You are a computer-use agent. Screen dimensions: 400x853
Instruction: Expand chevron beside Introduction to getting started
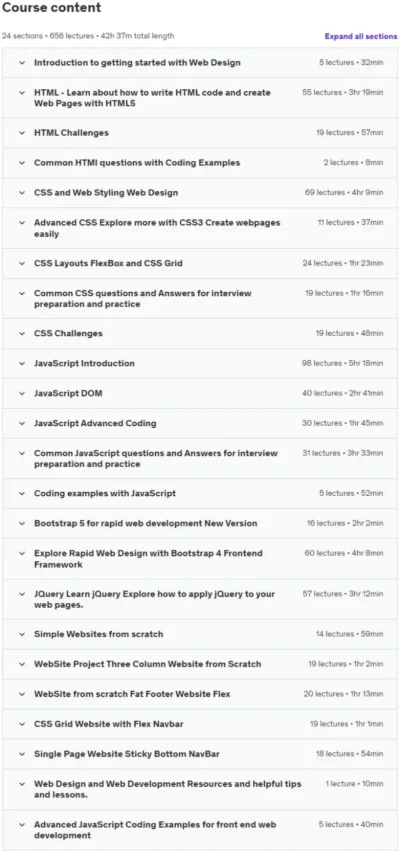[x=22, y=63]
